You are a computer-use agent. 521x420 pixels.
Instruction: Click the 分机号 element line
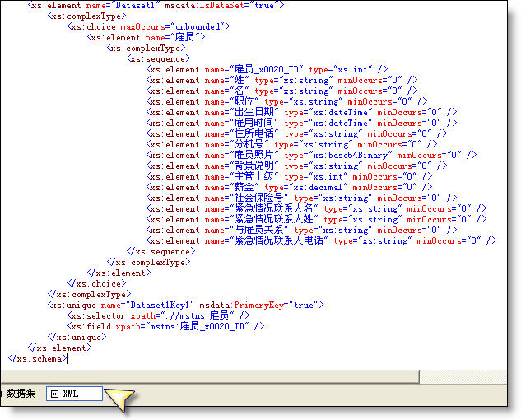[291, 144]
